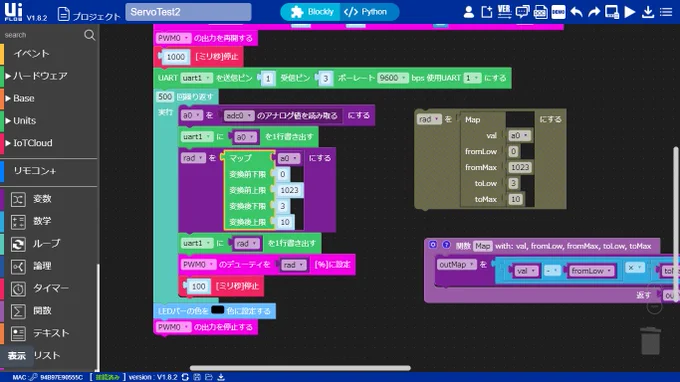Open the PWM0 dropdown in 出力を停止する block
This screenshot has height=382, width=680.
tap(173, 327)
